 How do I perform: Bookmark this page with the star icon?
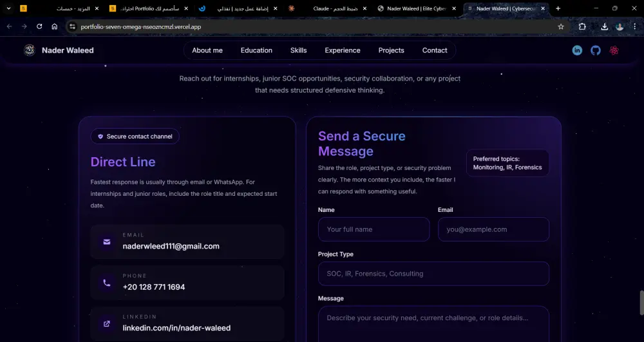tap(561, 26)
